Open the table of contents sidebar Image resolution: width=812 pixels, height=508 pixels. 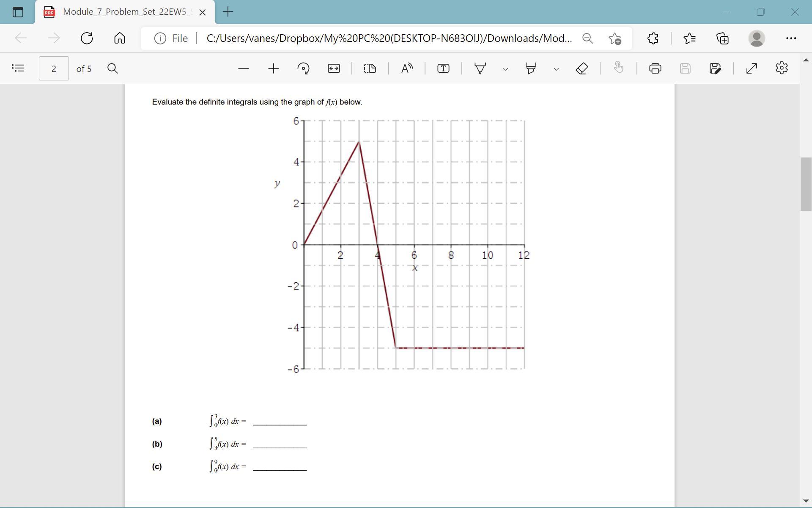(x=18, y=68)
